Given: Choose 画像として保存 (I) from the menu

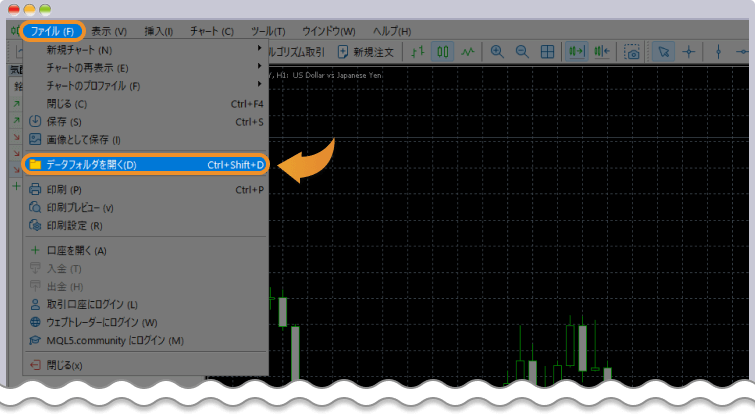Looking at the screenshot, I should [x=83, y=140].
